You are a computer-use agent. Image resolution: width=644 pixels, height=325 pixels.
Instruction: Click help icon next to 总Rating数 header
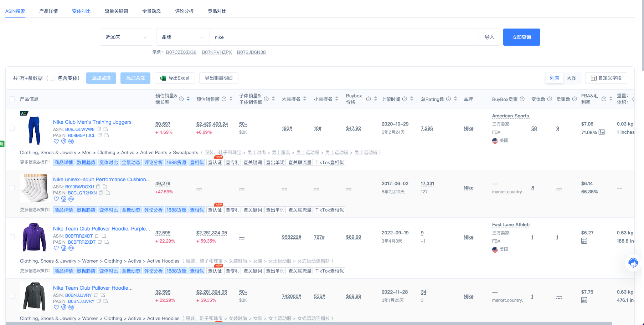coord(448,99)
